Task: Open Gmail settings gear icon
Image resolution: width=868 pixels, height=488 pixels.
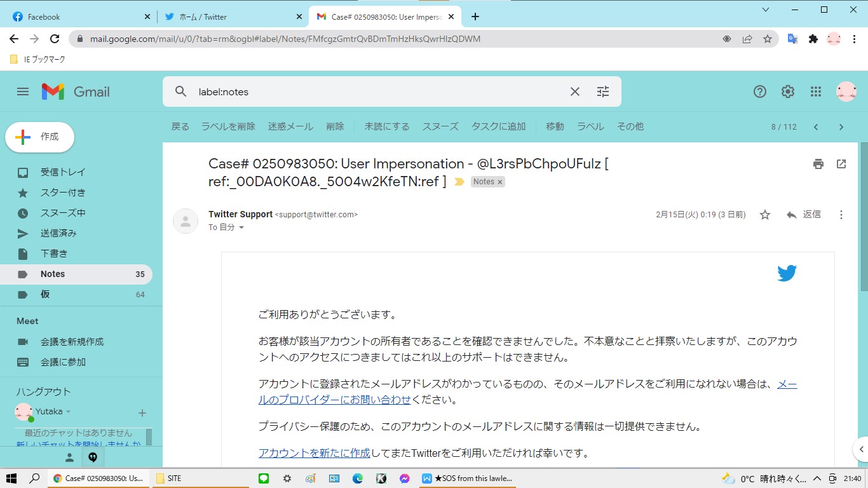Action: coord(788,91)
